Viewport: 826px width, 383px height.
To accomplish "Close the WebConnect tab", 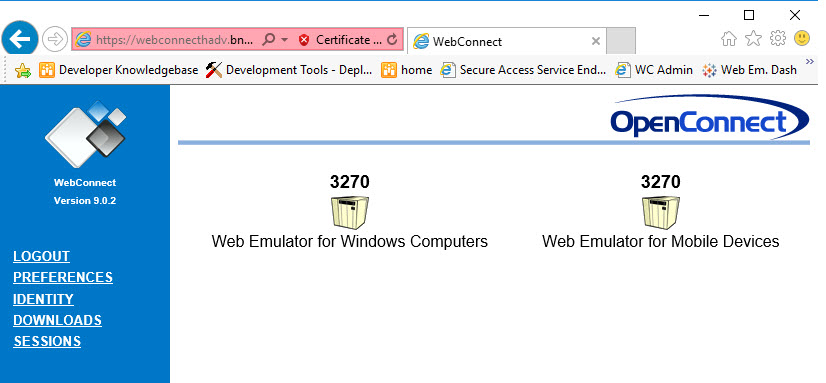I will (x=596, y=41).
